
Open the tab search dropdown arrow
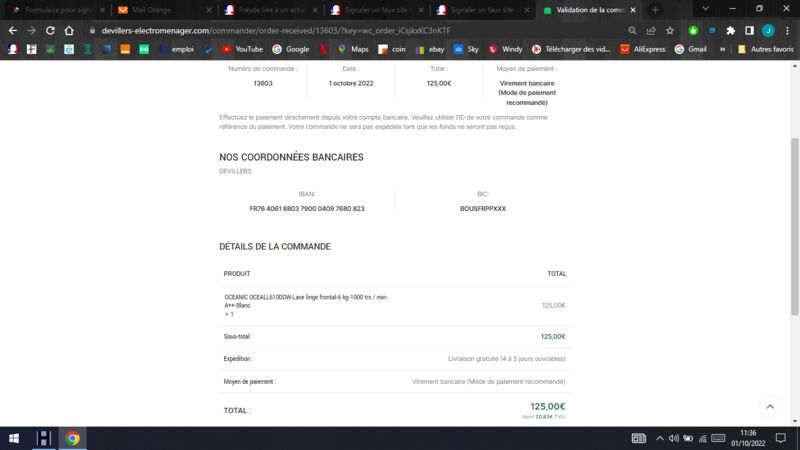tap(706, 9)
